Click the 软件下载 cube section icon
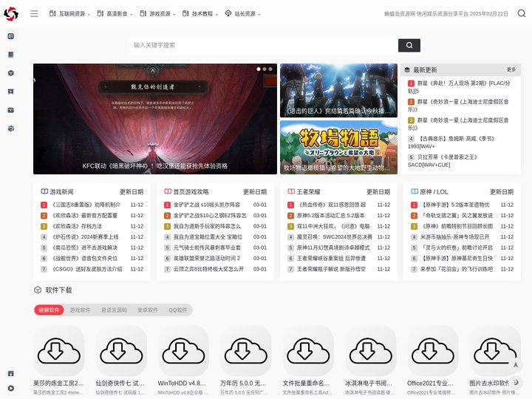The width and height of the screenshot is (532, 399). pos(38,290)
